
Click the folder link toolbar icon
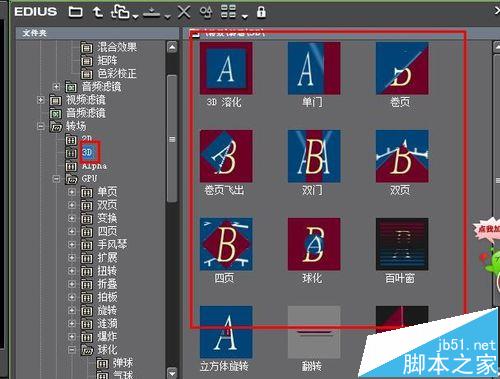tap(120, 12)
